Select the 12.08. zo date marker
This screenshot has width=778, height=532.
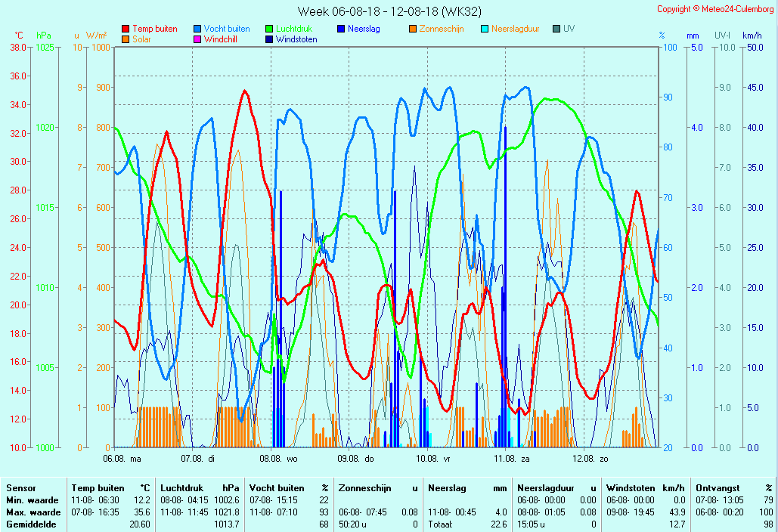point(591,458)
